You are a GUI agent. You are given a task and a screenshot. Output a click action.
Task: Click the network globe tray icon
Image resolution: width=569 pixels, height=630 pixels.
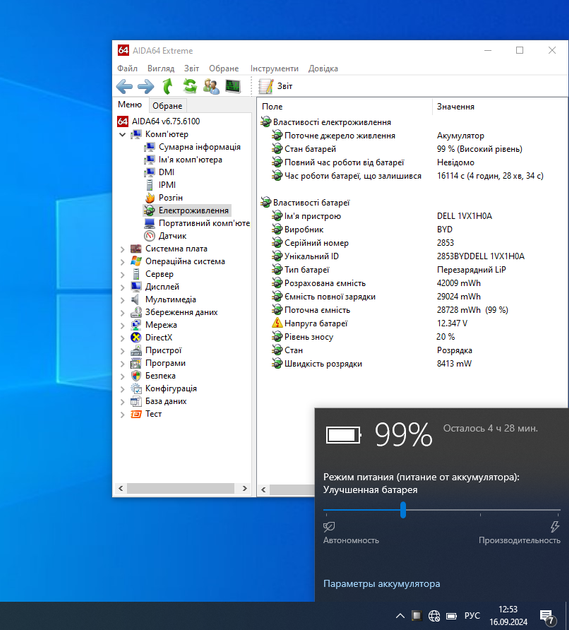[x=434, y=616]
